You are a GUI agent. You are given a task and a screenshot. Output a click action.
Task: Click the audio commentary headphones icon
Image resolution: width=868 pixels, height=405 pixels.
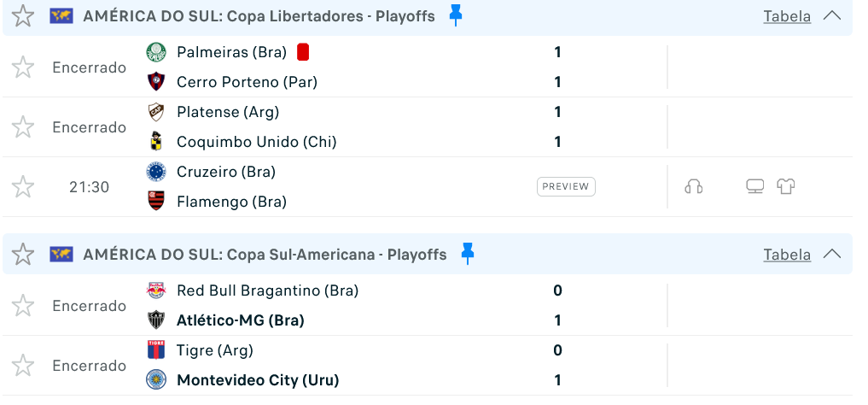(694, 187)
